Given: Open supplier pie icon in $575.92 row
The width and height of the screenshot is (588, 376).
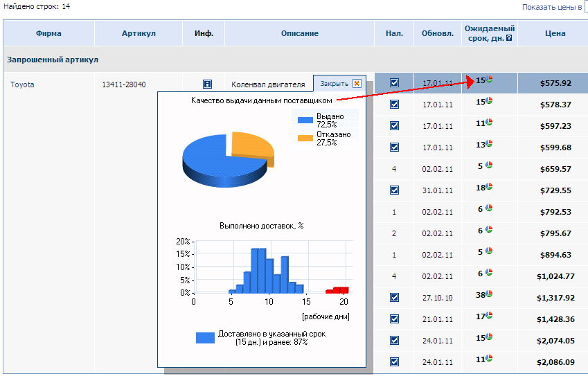Looking at the screenshot, I should coord(489,79).
